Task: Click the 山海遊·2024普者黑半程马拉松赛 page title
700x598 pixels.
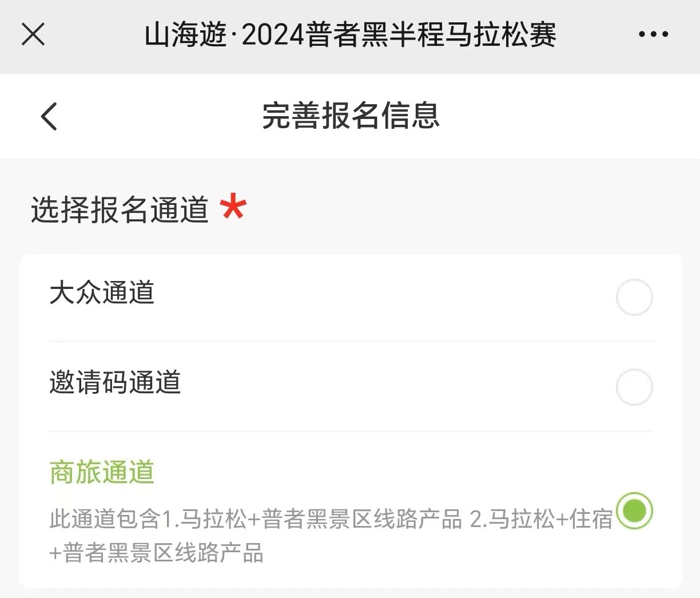Action: pyautogui.click(x=350, y=35)
